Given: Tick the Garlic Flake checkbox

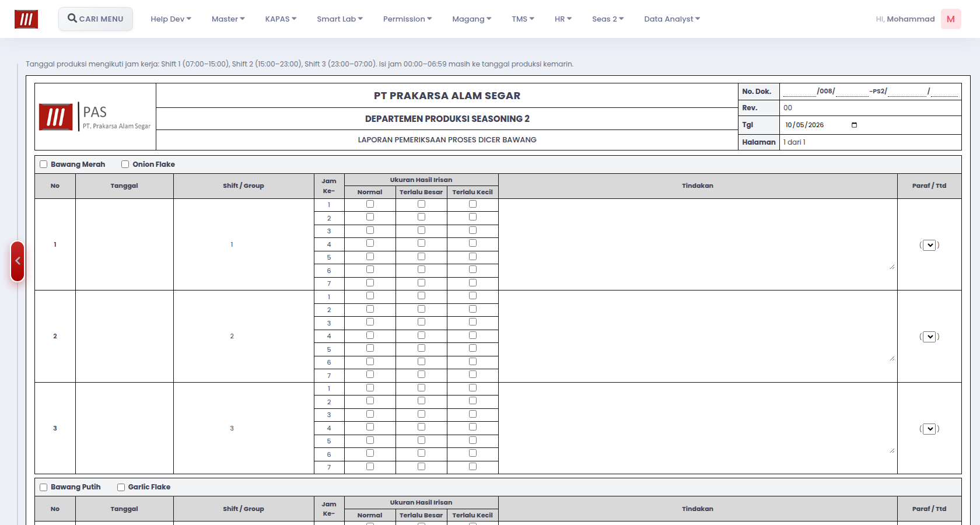Looking at the screenshot, I should tap(121, 487).
